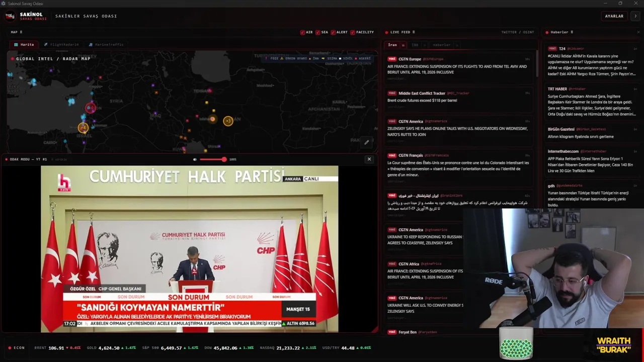Select the Haberler tab in live feed
Viewport: 644px width, 362px height.
pos(441,45)
